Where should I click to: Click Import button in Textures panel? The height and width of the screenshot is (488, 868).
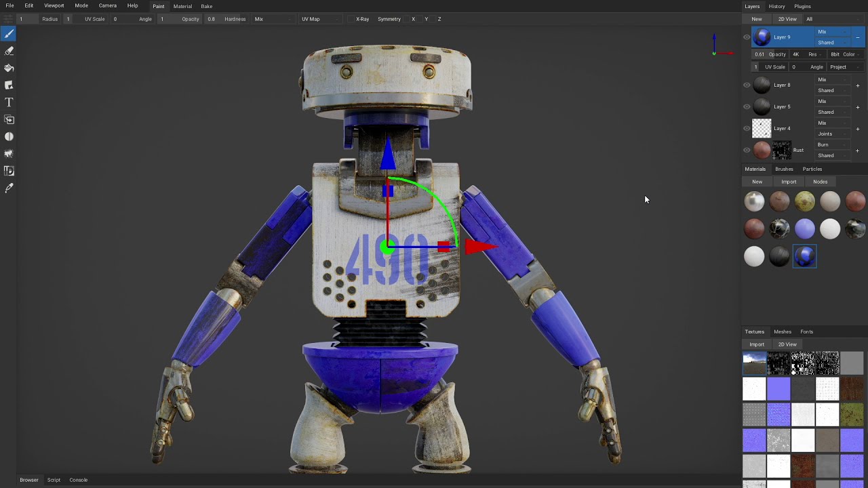[756, 344]
